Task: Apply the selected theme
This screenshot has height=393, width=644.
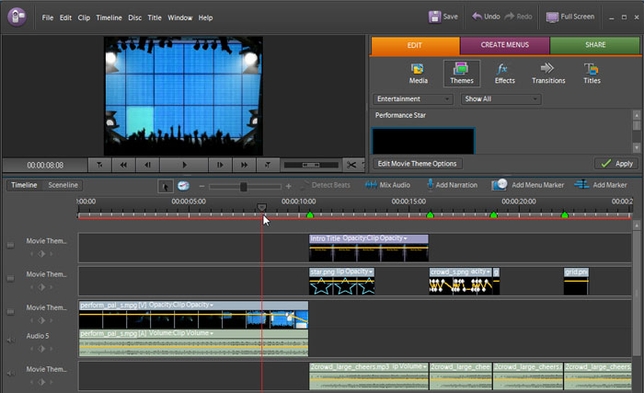Action: click(616, 163)
